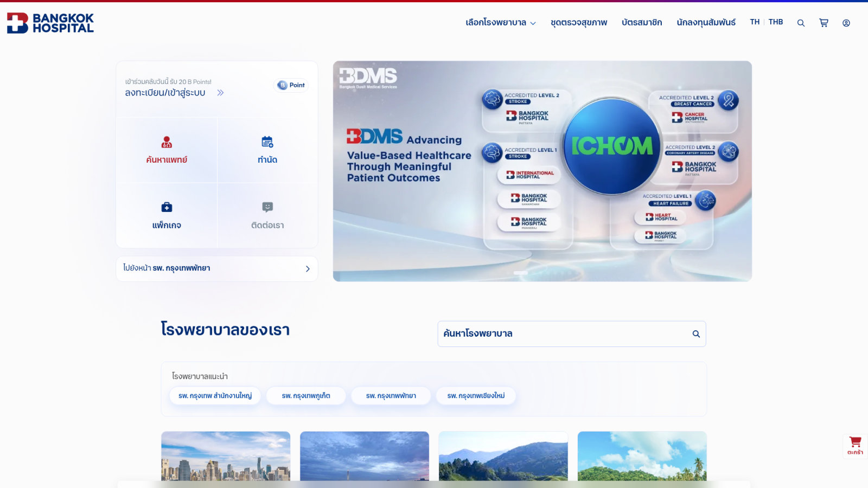Viewport: 868px width, 488px height.
Task: Click the ทำนัด calendar icon
Action: click(267, 142)
